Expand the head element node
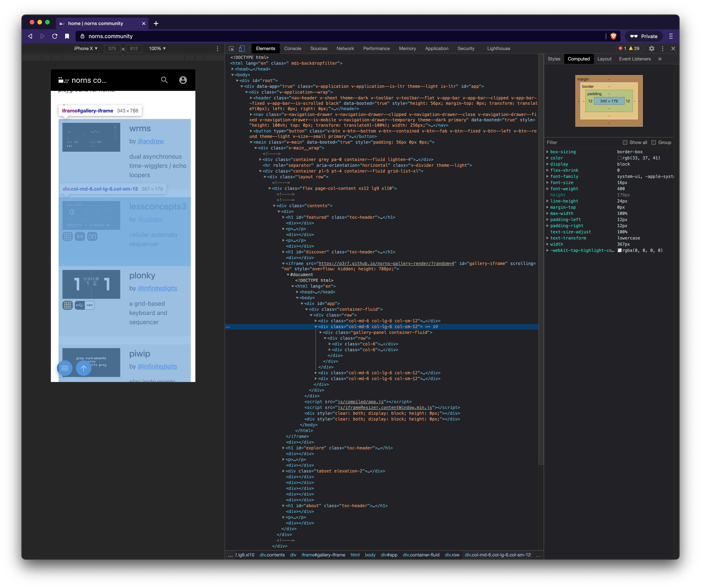Screen dimensions: 701x588 coord(233,69)
